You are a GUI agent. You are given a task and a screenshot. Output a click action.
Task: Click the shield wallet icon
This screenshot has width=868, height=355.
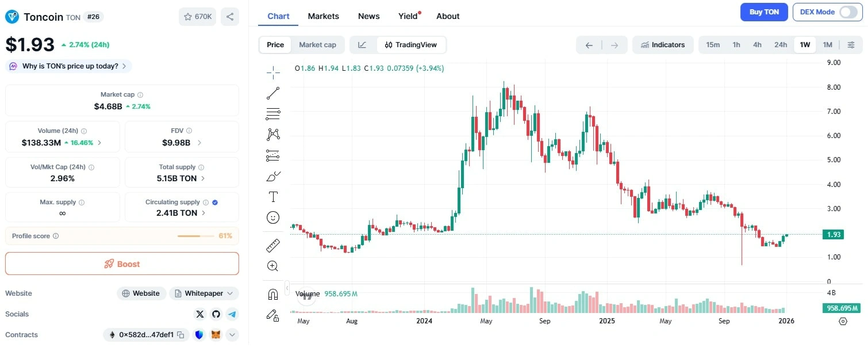coord(199,335)
